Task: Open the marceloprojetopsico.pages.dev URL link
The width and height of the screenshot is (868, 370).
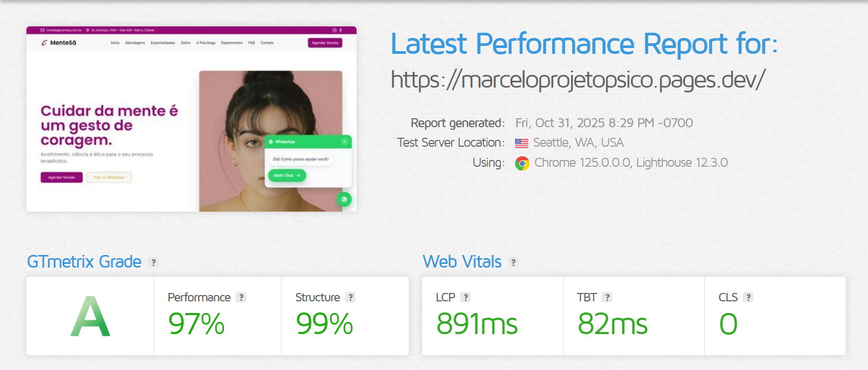Action: [578, 80]
